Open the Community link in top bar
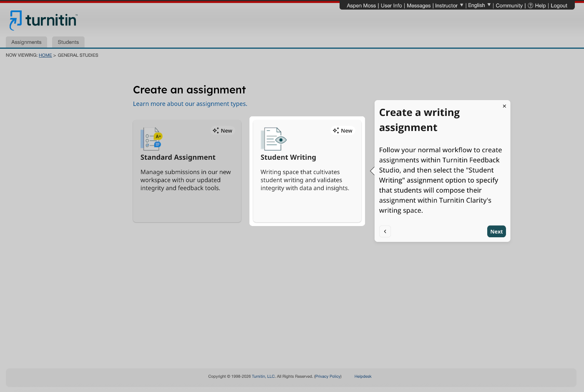584x392 pixels. [x=509, y=5]
